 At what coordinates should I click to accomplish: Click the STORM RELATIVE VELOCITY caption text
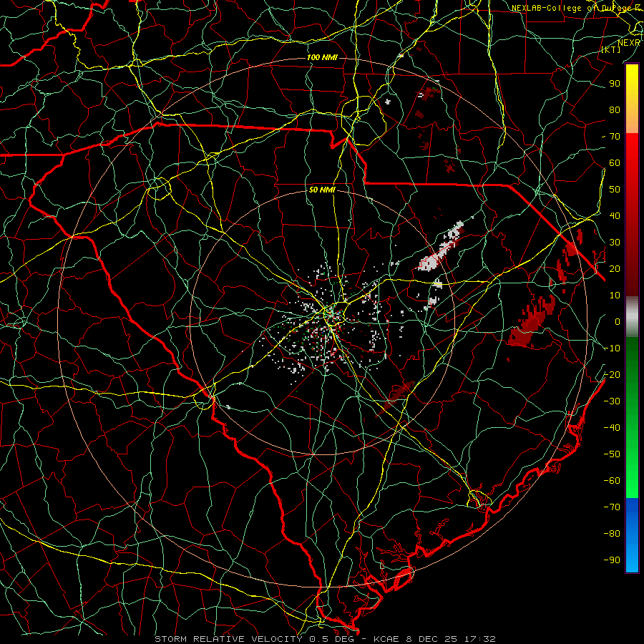(x=228, y=639)
